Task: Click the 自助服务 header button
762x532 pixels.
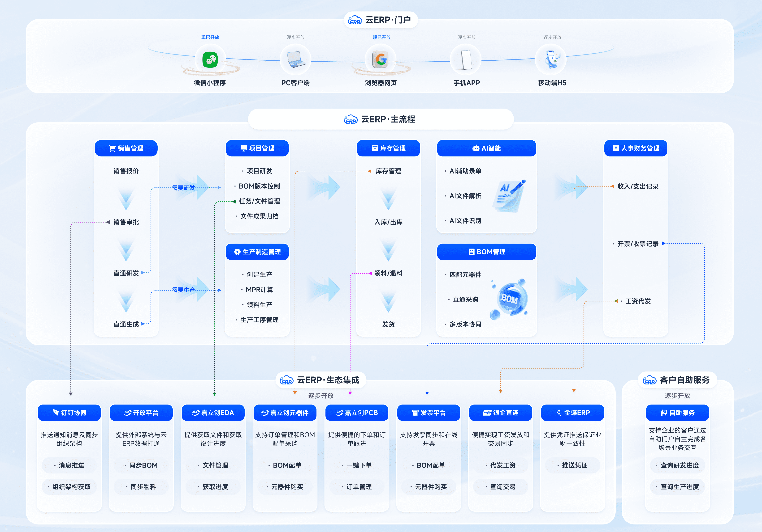Action: (x=677, y=413)
